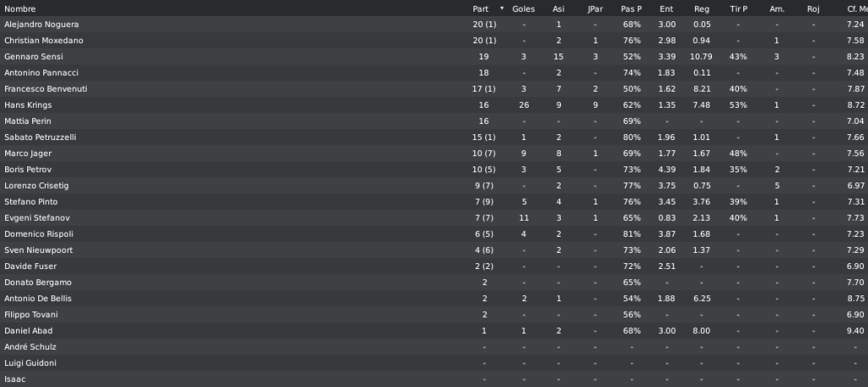This screenshot has height=387, width=868.
Task: Open André Schulz player entry
Action: click(30, 346)
